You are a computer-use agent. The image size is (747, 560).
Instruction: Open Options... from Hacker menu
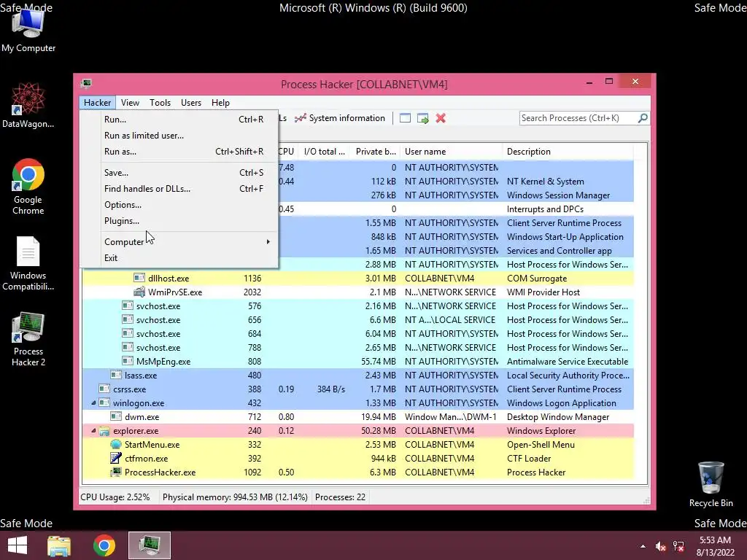(x=179, y=205)
